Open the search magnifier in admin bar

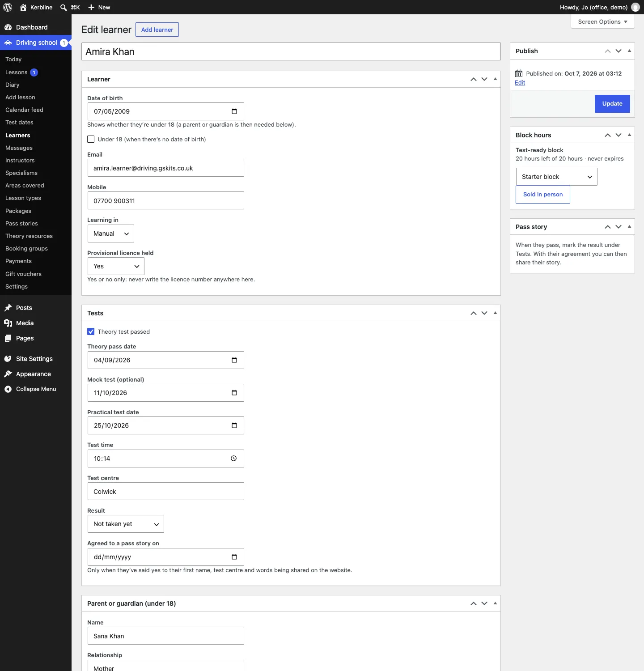coord(64,7)
